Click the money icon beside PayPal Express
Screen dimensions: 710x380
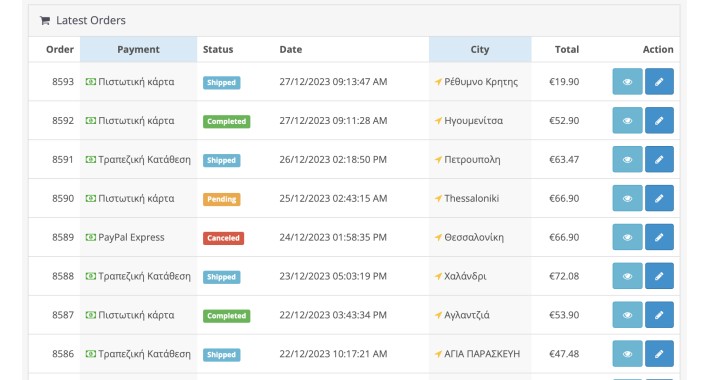click(91, 237)
